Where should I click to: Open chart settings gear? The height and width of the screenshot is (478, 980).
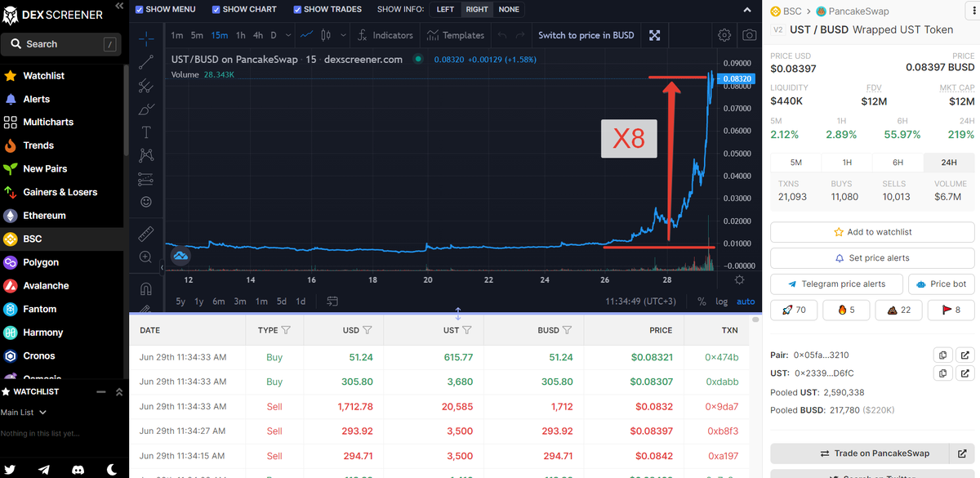(x=724, y=35)
